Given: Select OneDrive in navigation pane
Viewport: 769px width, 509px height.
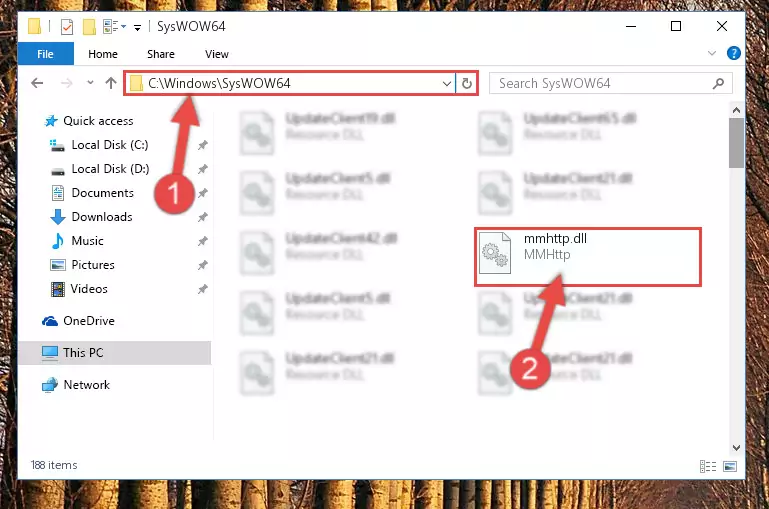Looking at the screenshot, I should pos(89,321).
